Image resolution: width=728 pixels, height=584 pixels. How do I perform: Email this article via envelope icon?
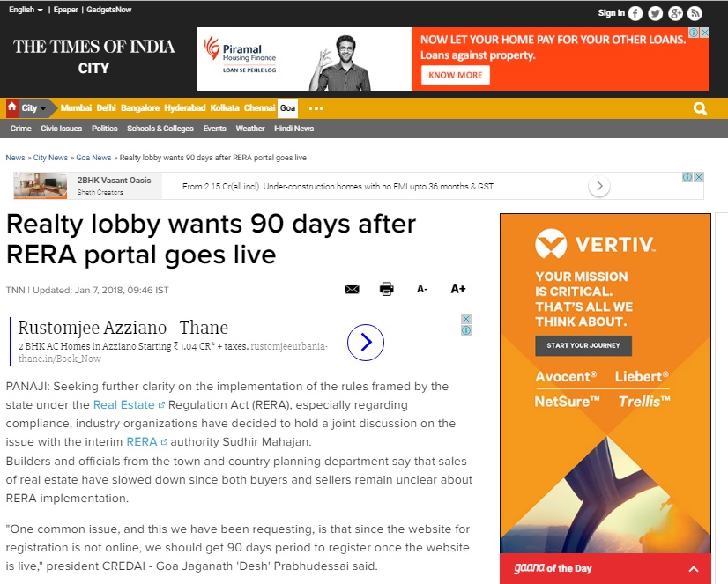pos(352,289)
